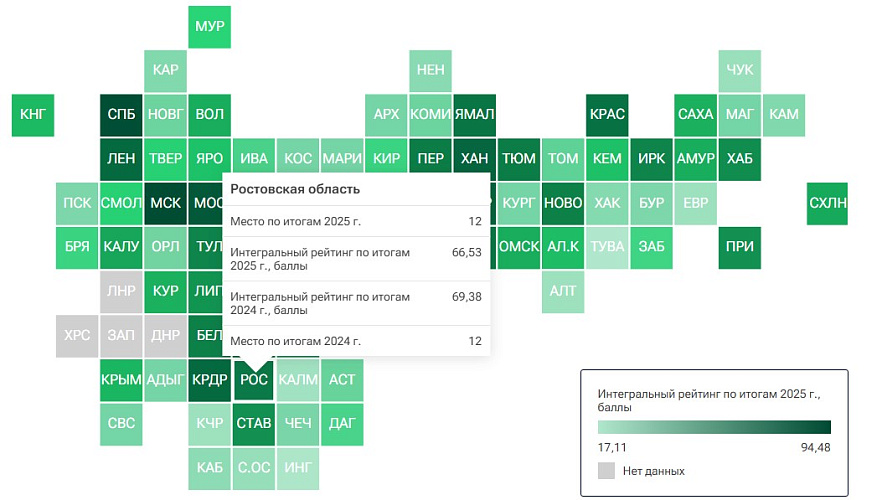Screen dimensions: 882x500
Task: Select the КРАС region tile
Action: [607, 115]
